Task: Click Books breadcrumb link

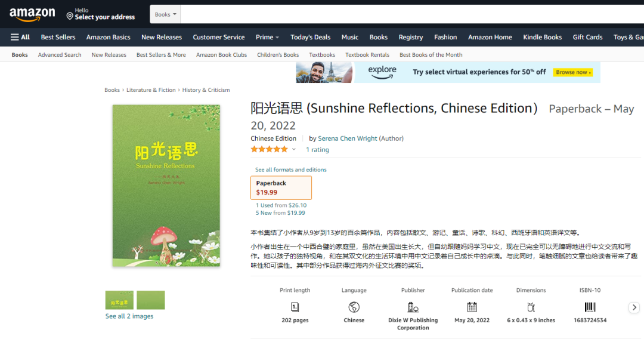Action: point(112,90)
